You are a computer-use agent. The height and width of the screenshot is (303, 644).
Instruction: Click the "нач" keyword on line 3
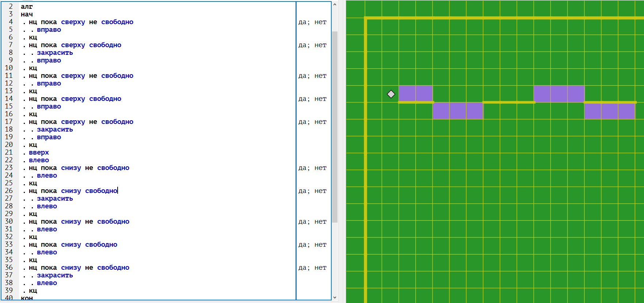tap(27, 14)
